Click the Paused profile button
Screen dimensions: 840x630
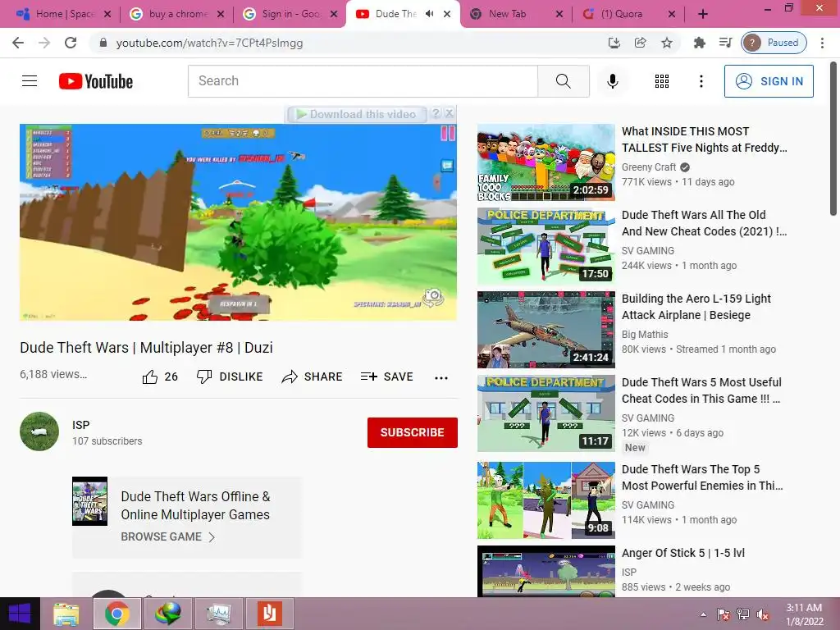point(774,43)
